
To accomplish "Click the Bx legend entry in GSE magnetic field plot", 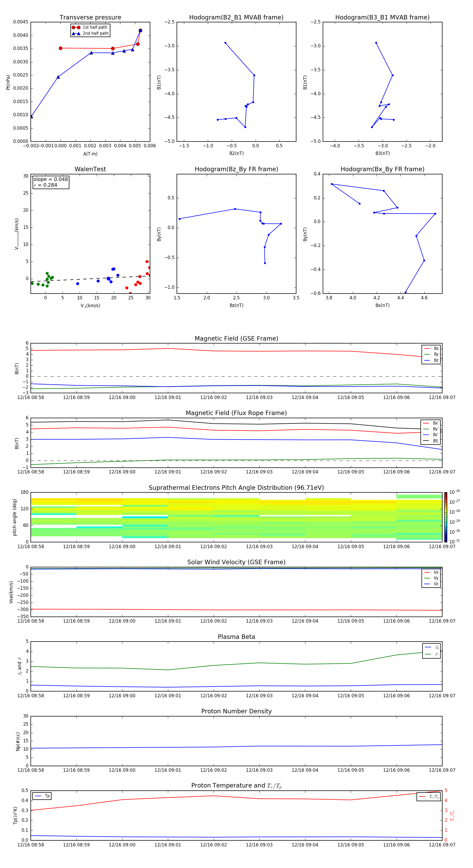I will (x=431, y=349).
